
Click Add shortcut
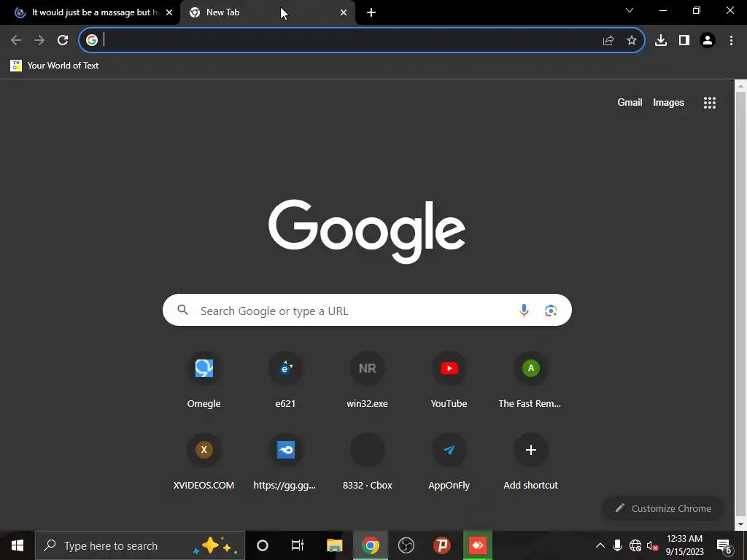click(530, 462)
